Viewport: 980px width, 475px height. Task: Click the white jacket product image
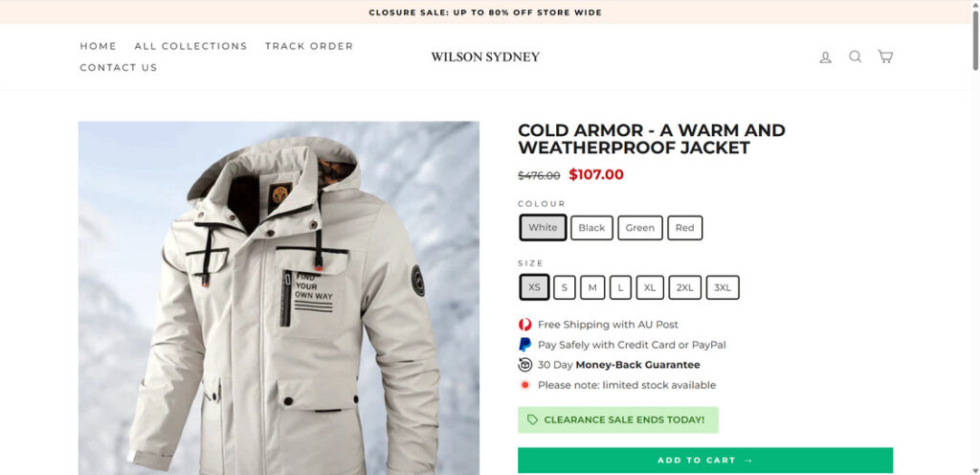pyautogui.click(x=278, y=298)
